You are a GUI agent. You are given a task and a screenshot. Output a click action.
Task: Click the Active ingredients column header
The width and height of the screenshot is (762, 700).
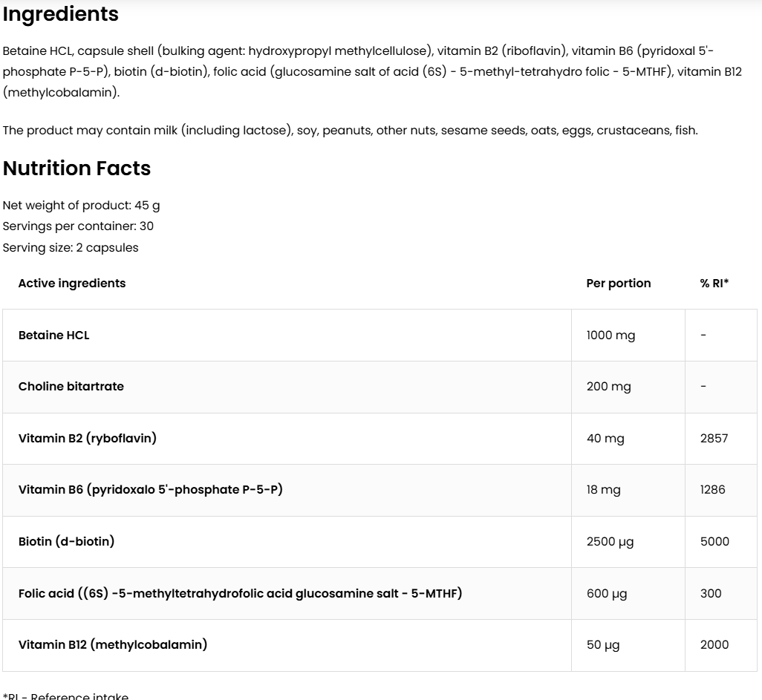(x=72, y=284)
